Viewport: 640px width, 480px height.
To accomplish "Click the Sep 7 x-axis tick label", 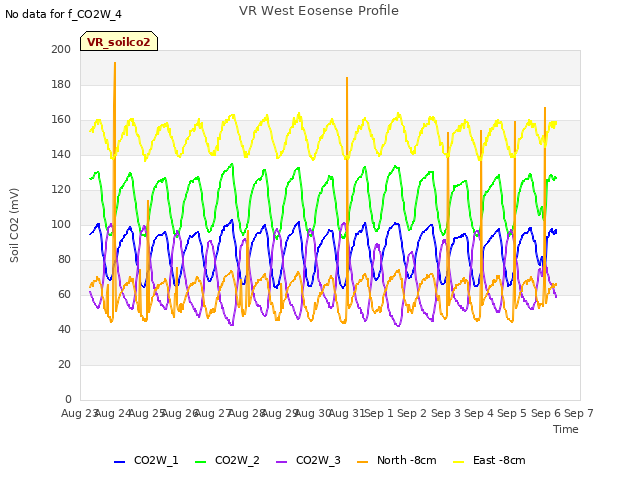I will coord(579,413).
